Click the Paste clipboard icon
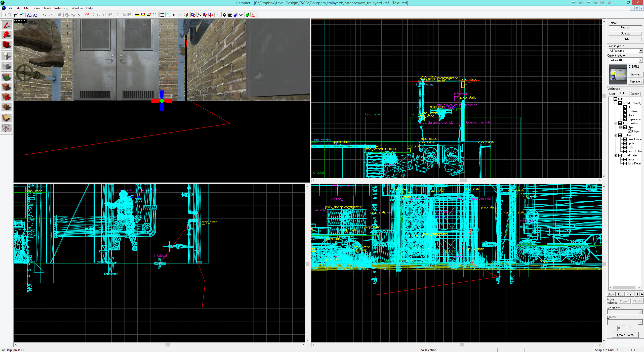Viewport: 644px width, 352px height. (x=129, y=15)
